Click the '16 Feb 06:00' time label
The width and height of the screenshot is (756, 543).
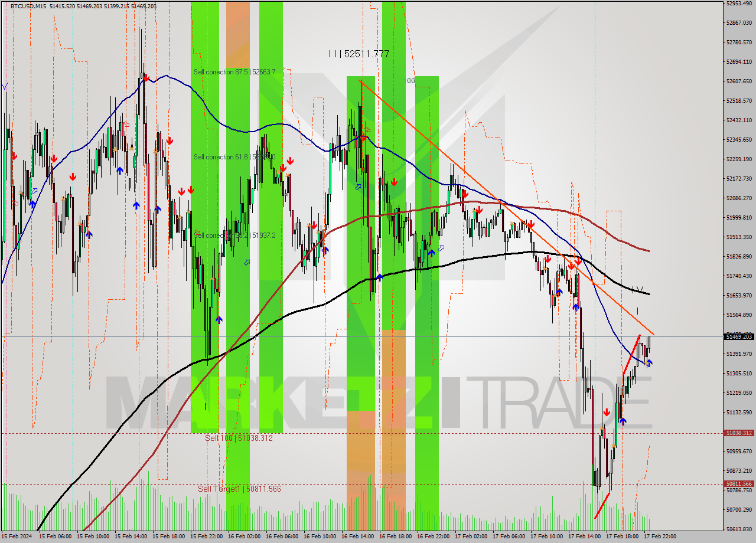(x=282, y=537)
